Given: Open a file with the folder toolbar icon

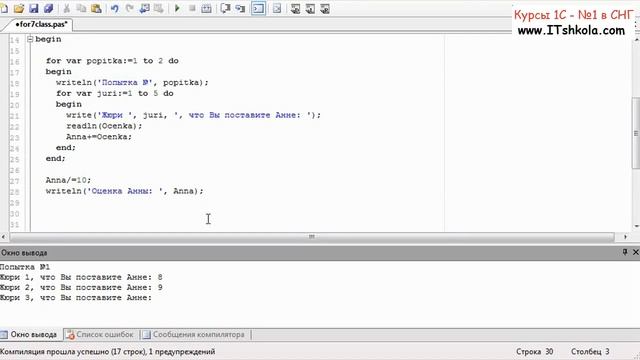Looking at the screenshot, I should click(19, 9).
